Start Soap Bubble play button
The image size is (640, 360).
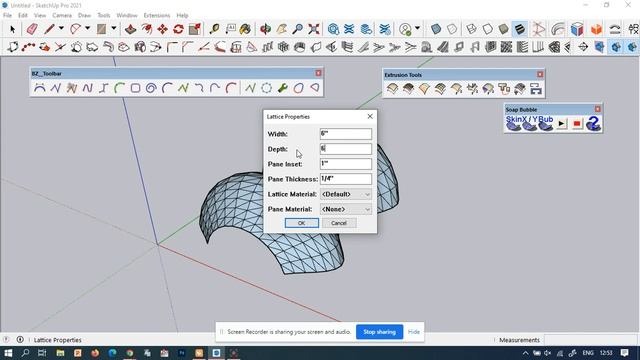(x=562, y=123)
